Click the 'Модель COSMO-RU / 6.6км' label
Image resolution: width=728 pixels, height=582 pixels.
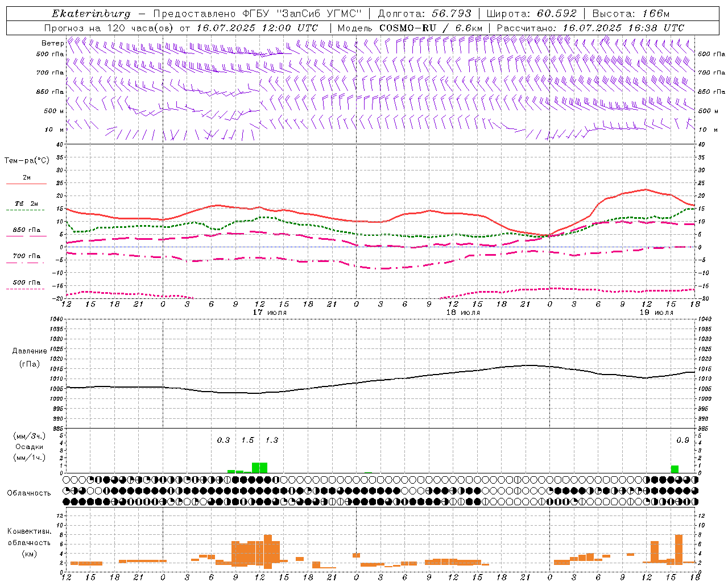pyautogui.click(x=410, y=28)
